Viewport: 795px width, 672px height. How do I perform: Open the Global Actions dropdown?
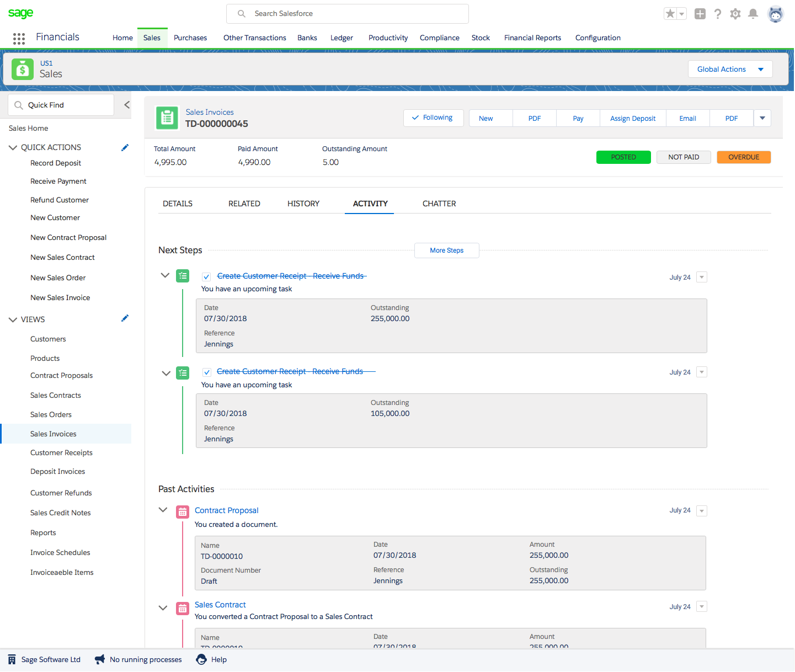tap(730, 69)
